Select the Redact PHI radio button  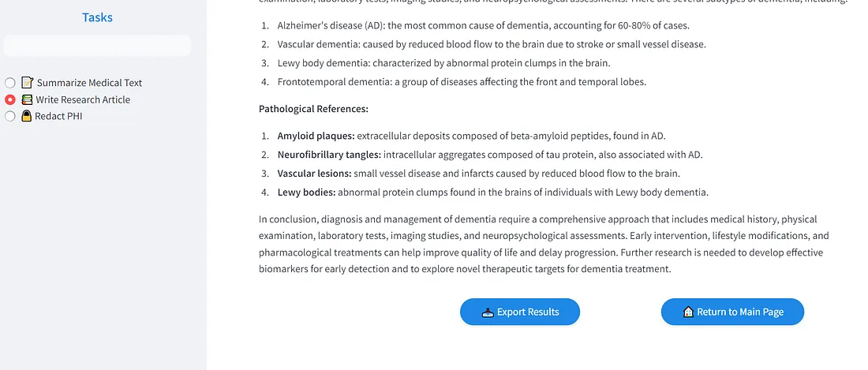pyautogui.click(x=10, y=117)
